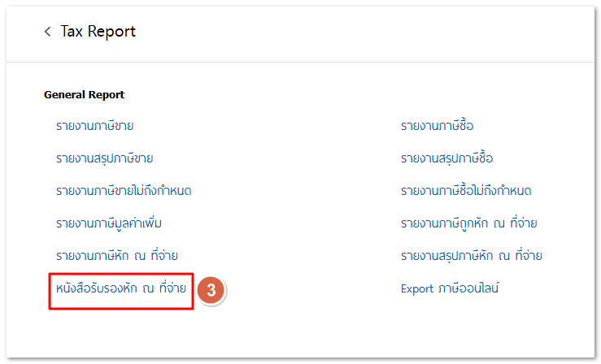Open รายงานสรุปภาษีขาย report

pos(104,158)
